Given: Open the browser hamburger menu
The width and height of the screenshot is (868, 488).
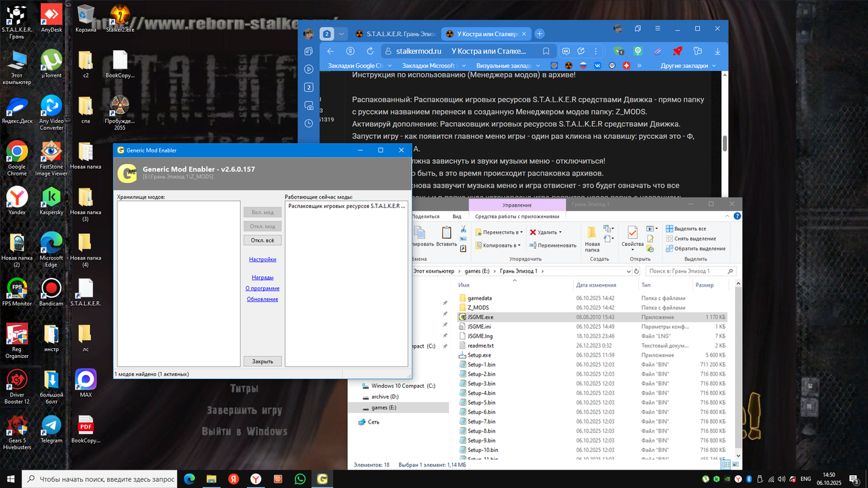Looking at the screenshot, I should (657, 28).
